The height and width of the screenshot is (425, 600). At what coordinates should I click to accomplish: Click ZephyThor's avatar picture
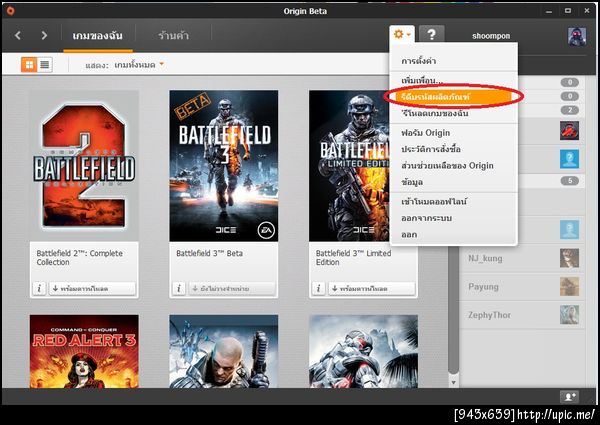pos(569,315)
